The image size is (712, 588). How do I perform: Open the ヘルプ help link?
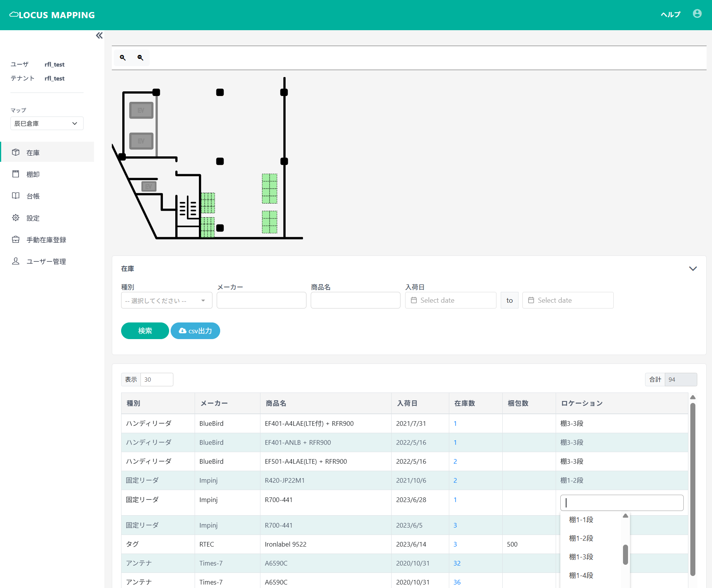click(x=670, y=15)
